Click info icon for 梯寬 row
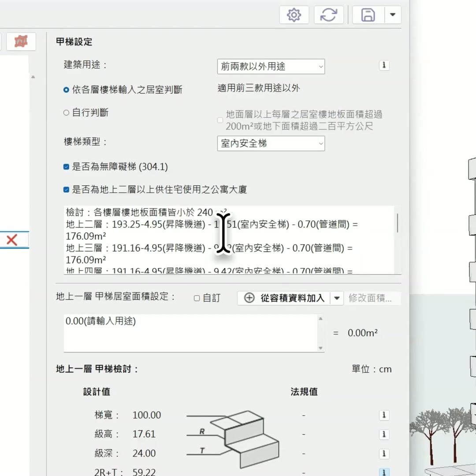This screenshot has width=476, height=476. [x=384, y=415]
